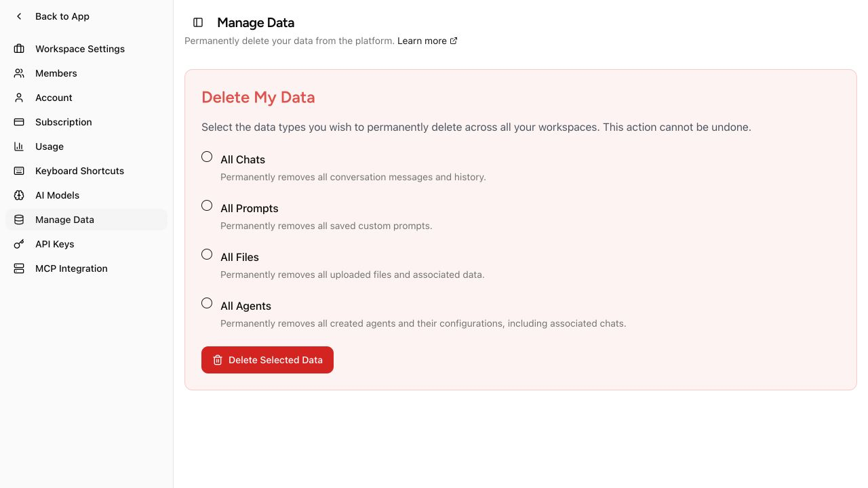Click the All Prompts label text
Screen dimensions: 868x488
click(x=250, y=208)
